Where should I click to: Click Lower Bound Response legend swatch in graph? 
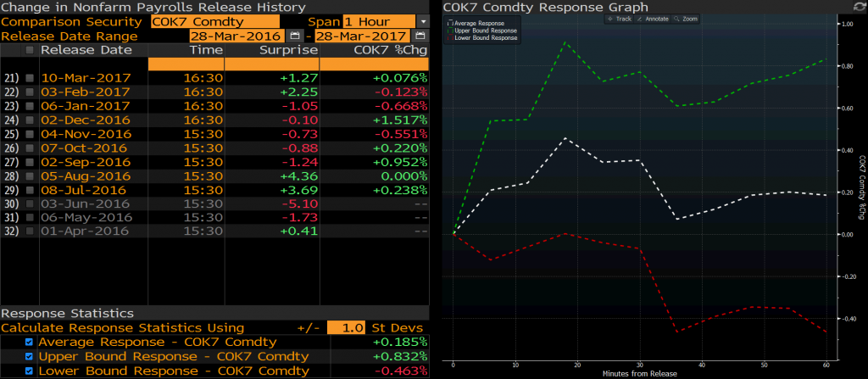pos(451,37)
